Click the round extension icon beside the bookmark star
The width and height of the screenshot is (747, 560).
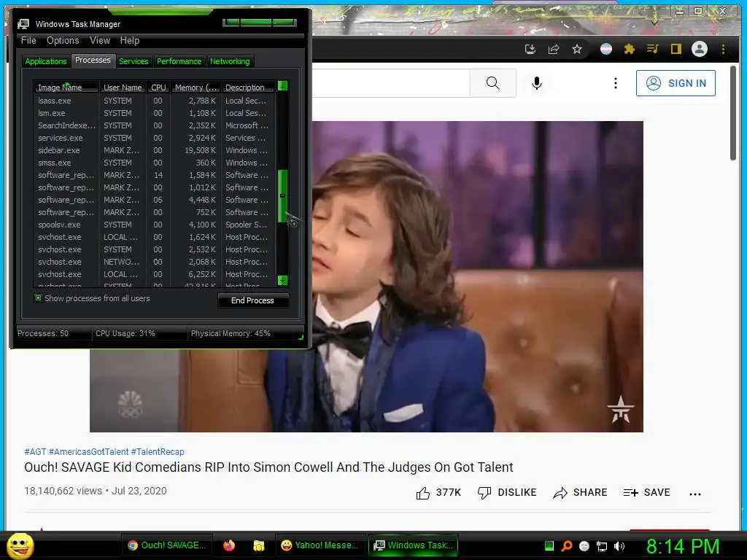tap(606, 49)
